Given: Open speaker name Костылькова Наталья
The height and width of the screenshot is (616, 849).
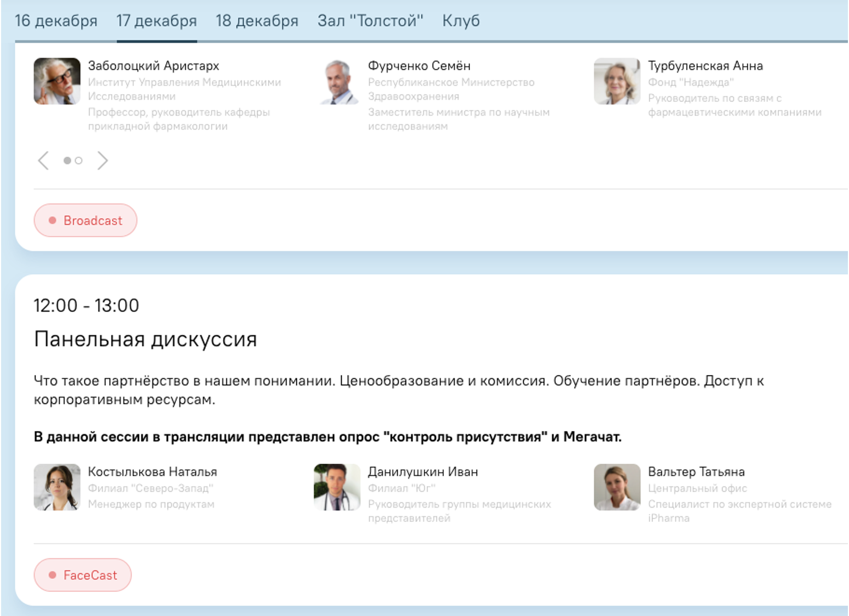Looking at the screenshot, I should [152, 472].
